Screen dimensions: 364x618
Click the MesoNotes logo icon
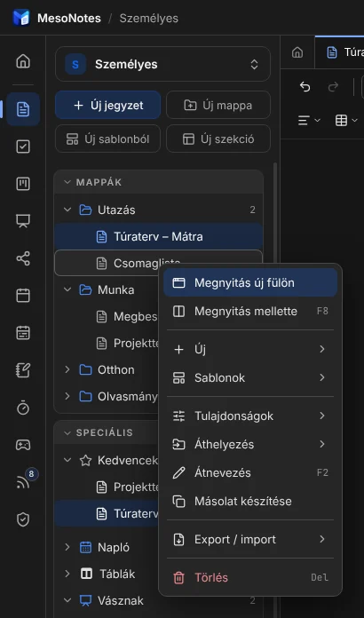point(21,18)
